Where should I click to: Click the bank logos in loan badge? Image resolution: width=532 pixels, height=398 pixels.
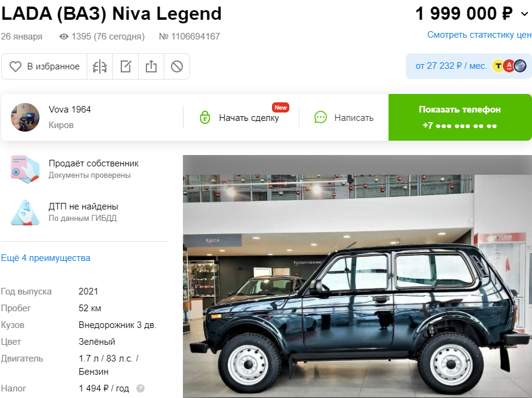coord(509,66)
